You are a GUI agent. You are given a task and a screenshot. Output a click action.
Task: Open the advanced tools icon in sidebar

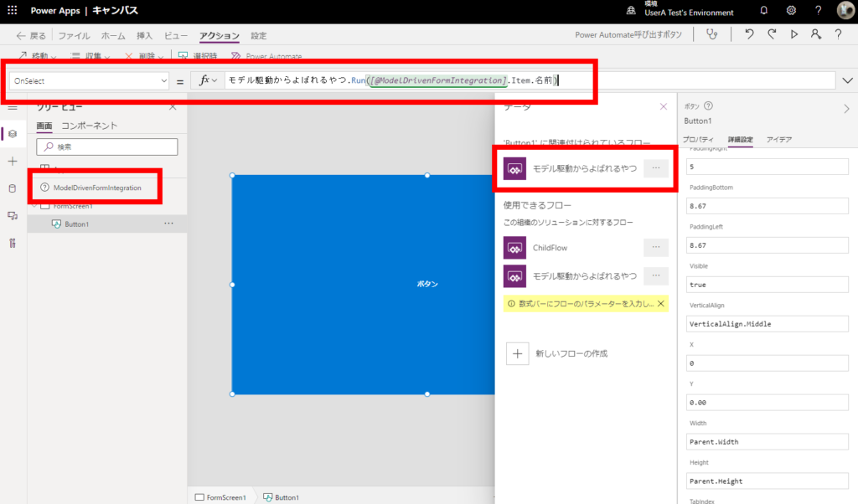13,244
